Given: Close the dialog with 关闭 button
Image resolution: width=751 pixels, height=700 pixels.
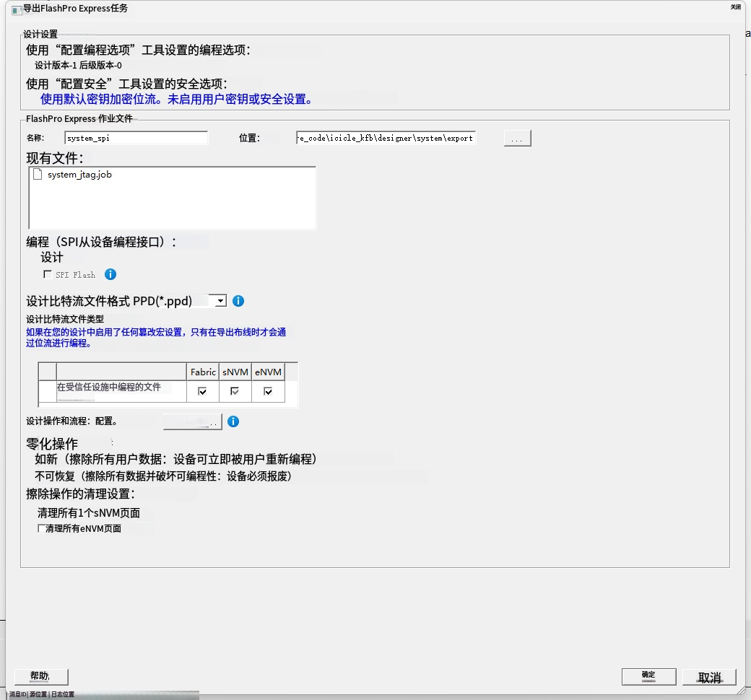Looking at the screenshot, I should (735, 6).
